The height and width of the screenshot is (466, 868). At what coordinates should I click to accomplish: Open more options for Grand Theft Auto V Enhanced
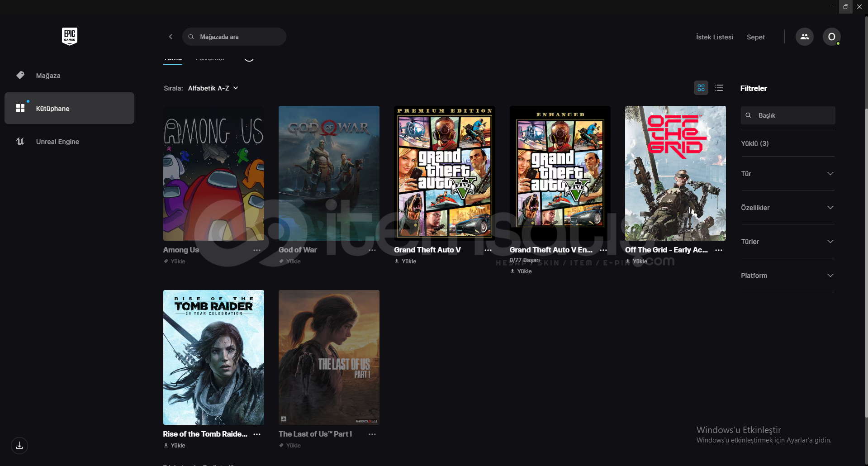pyautogui.click(x=603, y=250)
